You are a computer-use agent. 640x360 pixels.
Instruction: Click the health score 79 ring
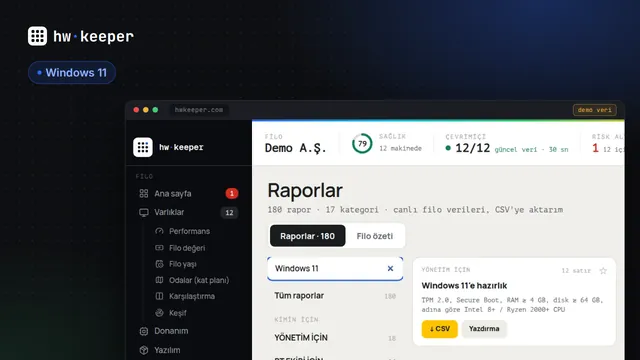[362, 144]
